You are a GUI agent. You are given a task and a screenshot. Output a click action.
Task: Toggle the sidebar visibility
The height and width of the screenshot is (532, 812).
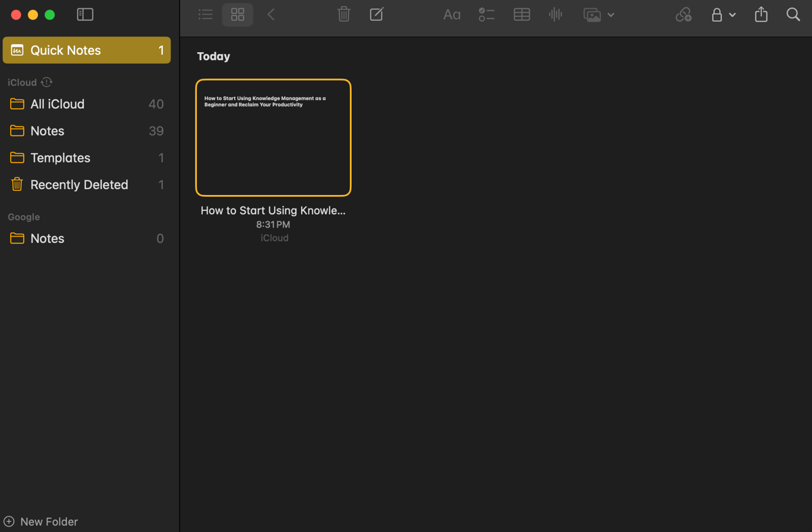tap(85, 14)
